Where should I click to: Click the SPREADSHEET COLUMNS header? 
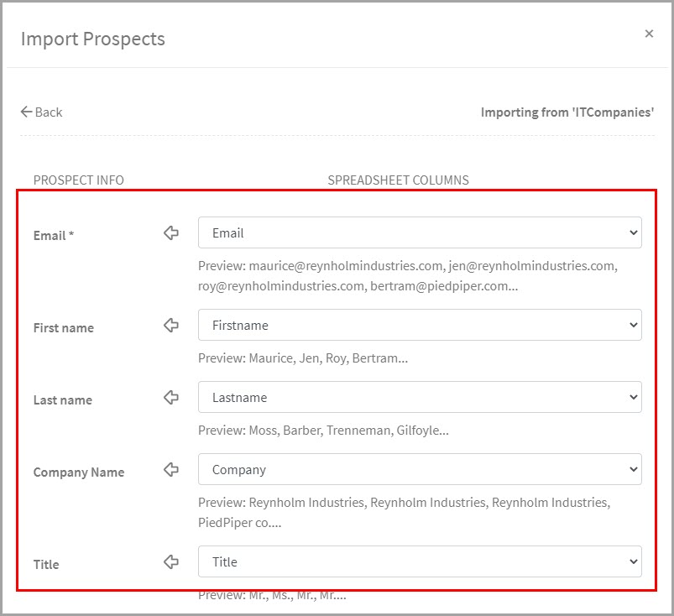(x=398, y=180)
